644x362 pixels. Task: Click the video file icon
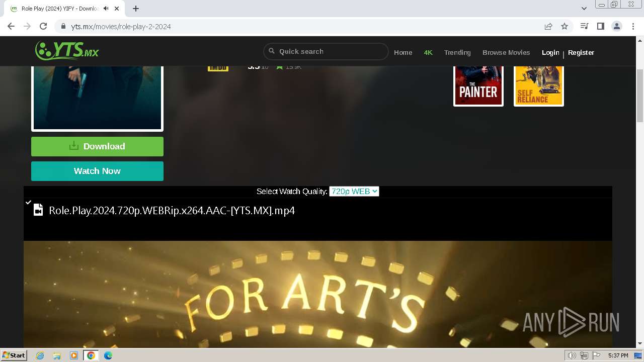pos(38,210)
